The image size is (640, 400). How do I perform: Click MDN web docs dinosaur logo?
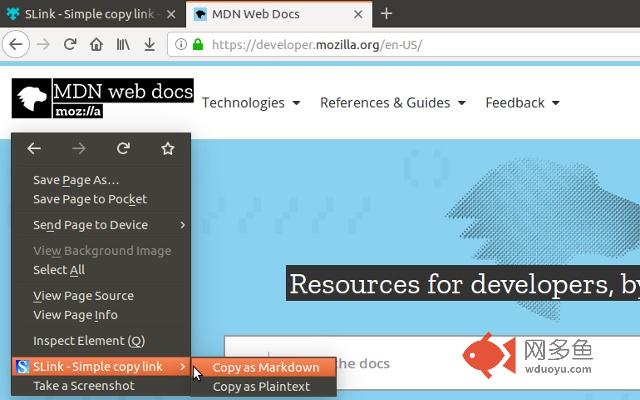(31, 98)
